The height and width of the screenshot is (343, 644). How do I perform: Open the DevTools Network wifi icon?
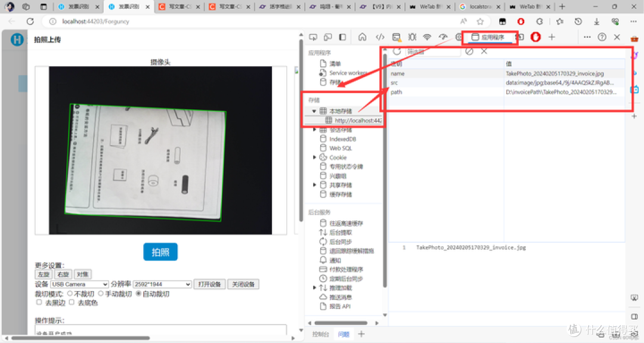click(x=427, y=37)
